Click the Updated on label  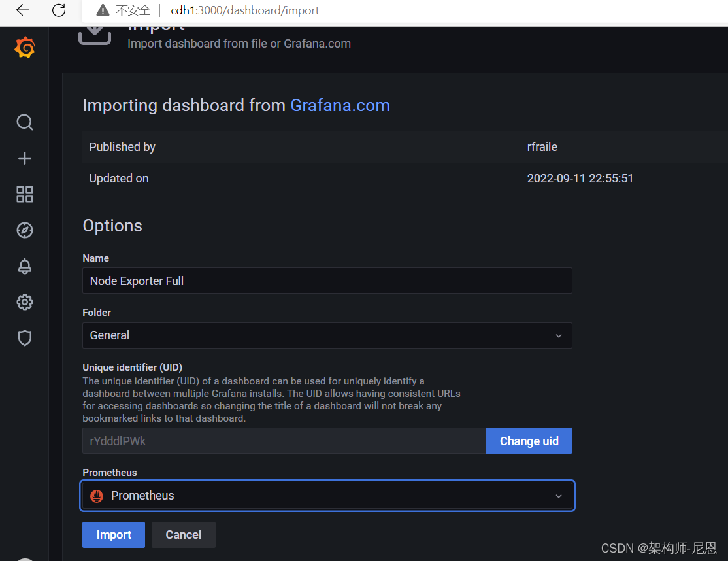pyautogui.click(x=119, y=178)
